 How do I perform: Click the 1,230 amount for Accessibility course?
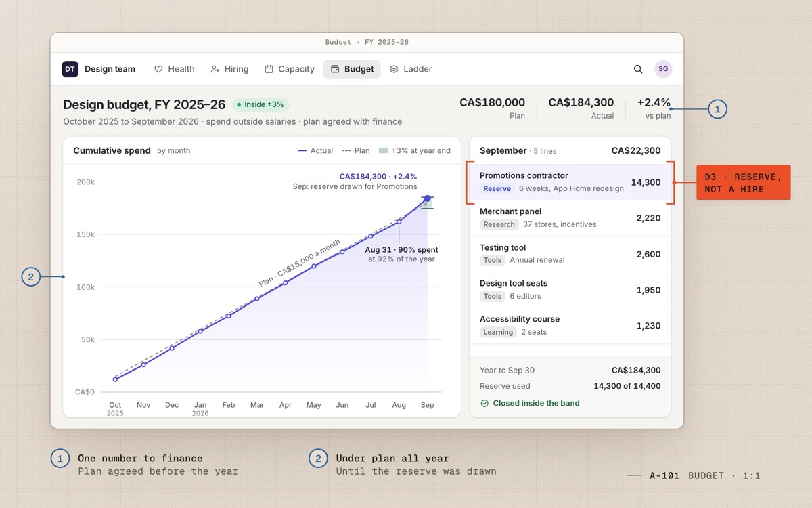tap(648, 326)
